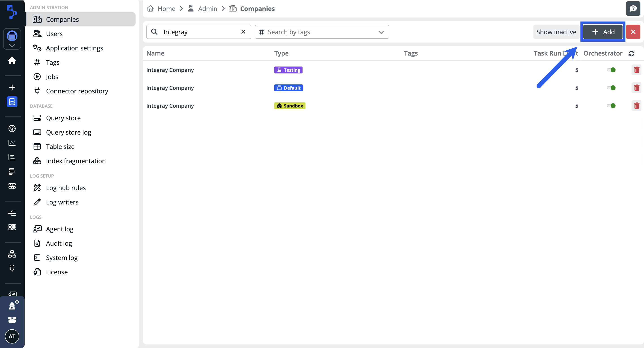Open the help chat icon top right
Image resolution: width=644 pixels, height=348 pixels.
(633, 9)
